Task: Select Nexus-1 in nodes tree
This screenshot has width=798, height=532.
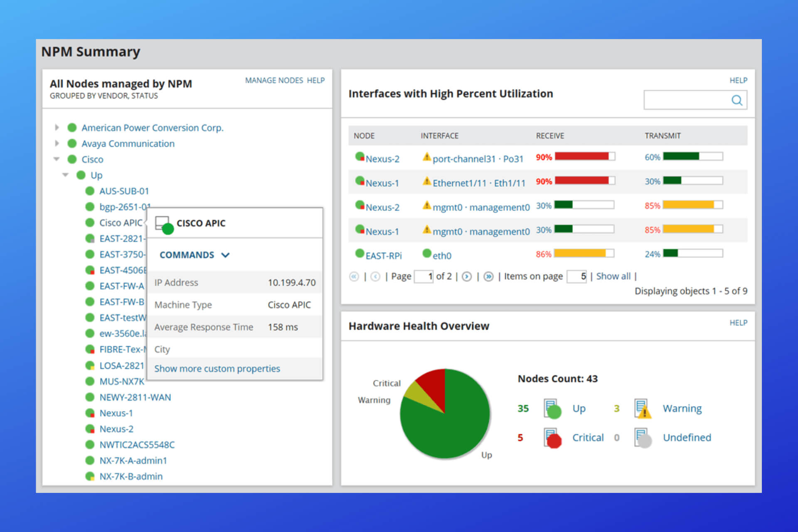Action: pyautogui.click(x=116, y=413)
